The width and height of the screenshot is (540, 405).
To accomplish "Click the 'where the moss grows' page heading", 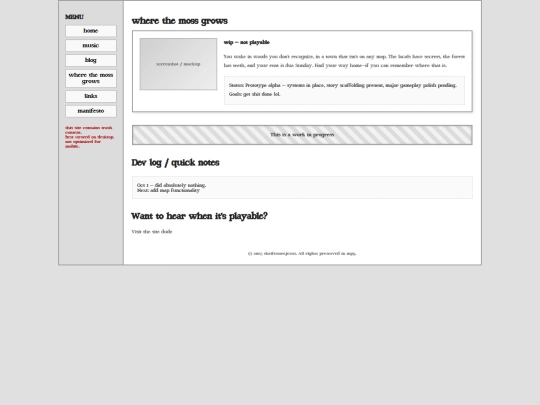I will (x=179, y=21).
